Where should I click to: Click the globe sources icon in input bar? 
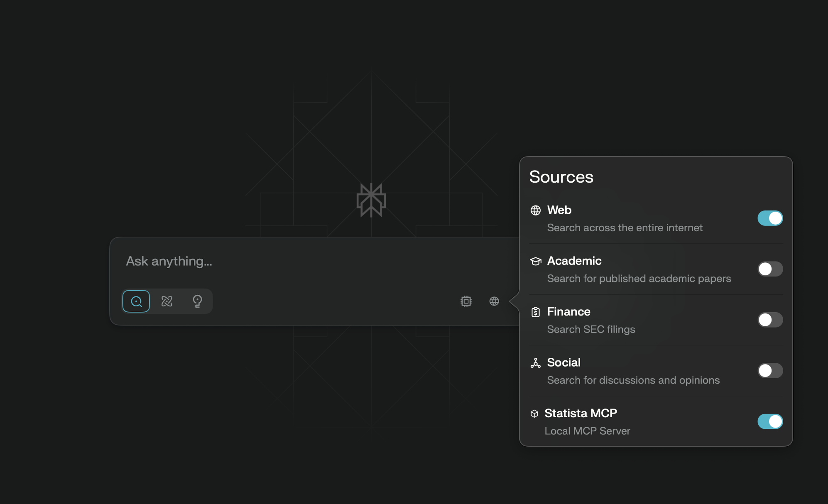[x=494, y=301]
